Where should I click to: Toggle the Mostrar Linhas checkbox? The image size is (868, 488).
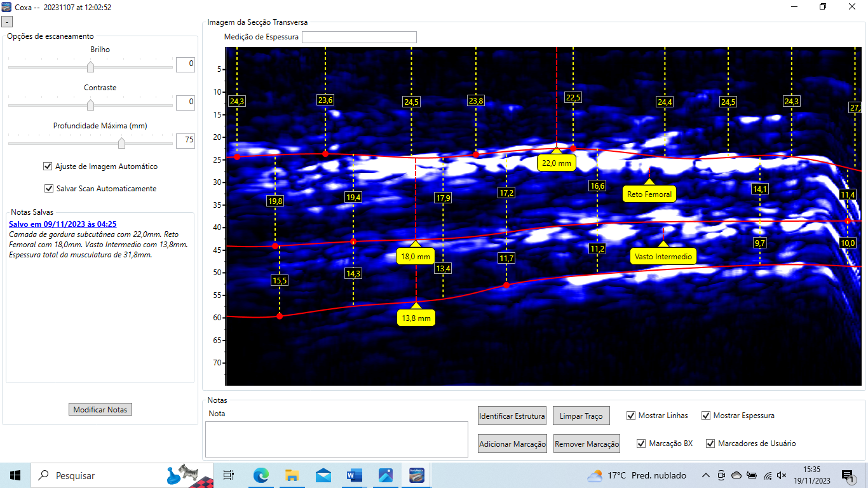[x=631, y=416]
